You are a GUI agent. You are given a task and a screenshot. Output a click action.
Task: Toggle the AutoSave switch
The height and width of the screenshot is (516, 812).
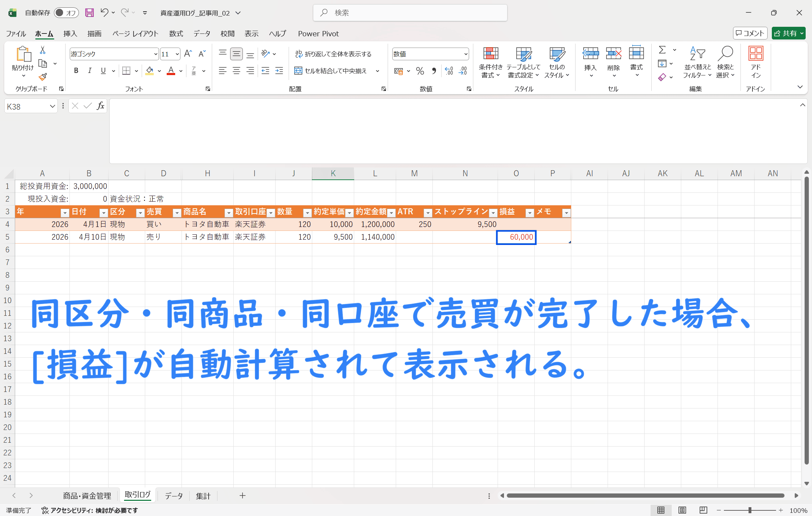tap(66, 13)
